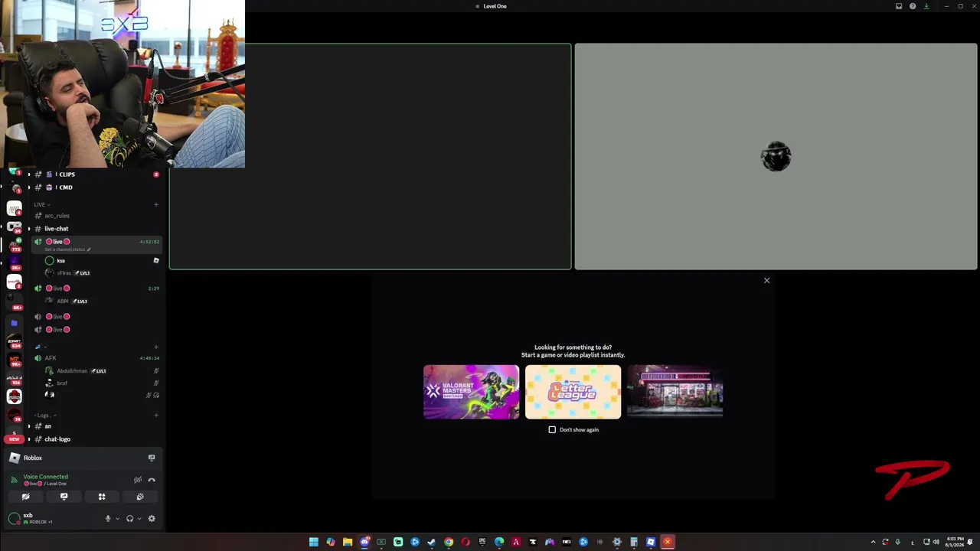Open the live-chat channel
The image size is (980, 551).
95,229
